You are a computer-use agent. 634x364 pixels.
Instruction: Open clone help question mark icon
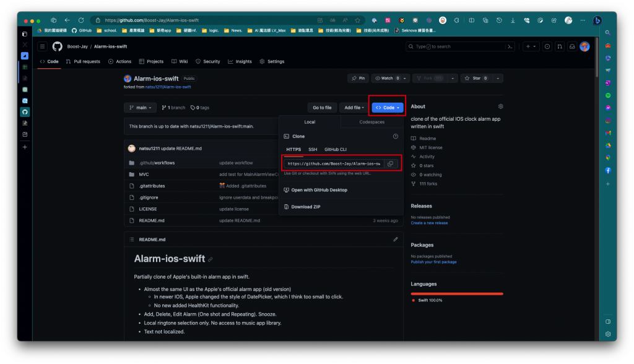(x=396, y=136)
